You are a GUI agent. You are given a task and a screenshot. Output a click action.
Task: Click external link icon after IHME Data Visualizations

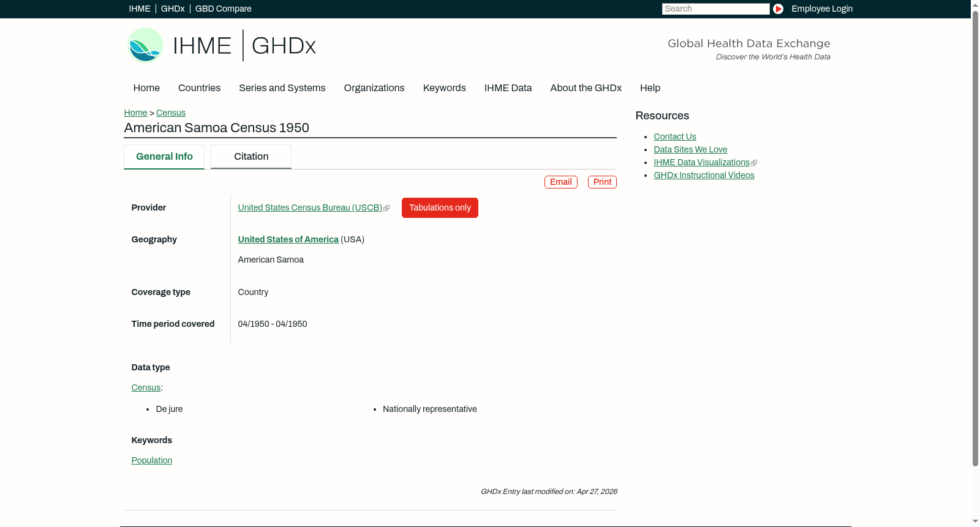click(754, 163)
